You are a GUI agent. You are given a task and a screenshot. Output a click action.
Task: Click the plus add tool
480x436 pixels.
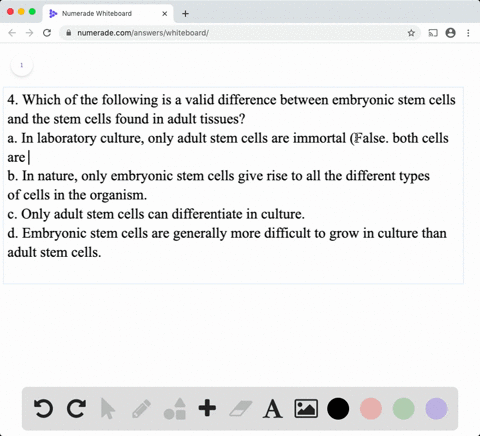[207, 408]
